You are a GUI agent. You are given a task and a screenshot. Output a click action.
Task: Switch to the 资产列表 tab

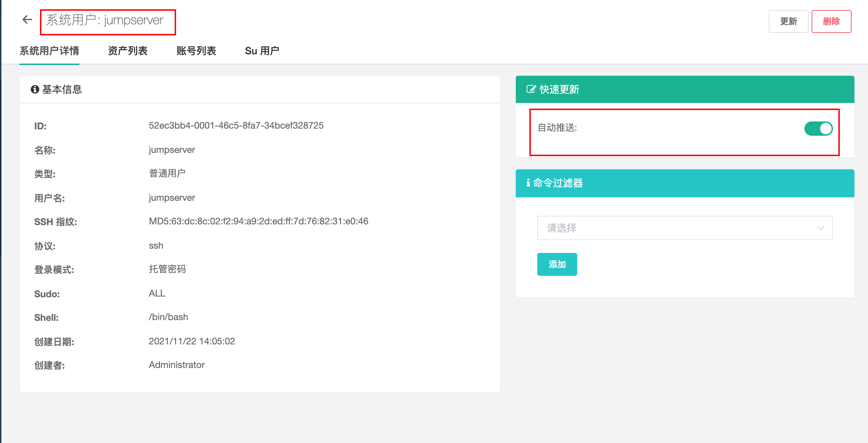128,51
